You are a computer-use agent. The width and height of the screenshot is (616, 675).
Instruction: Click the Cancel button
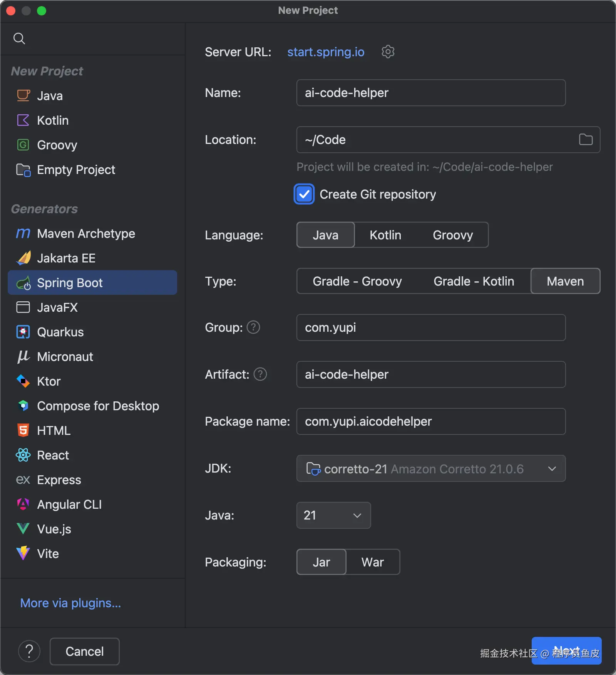click(x=84, y=651)
